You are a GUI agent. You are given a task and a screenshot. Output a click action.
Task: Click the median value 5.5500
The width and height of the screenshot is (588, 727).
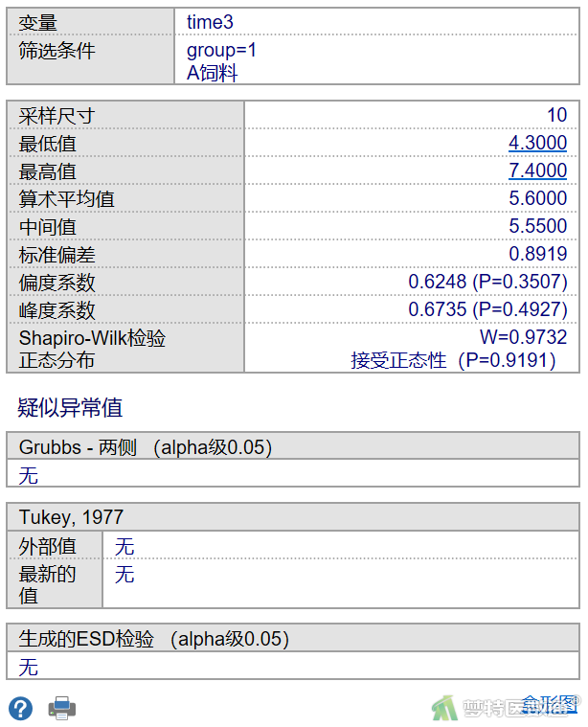click(x=537, y=227)
